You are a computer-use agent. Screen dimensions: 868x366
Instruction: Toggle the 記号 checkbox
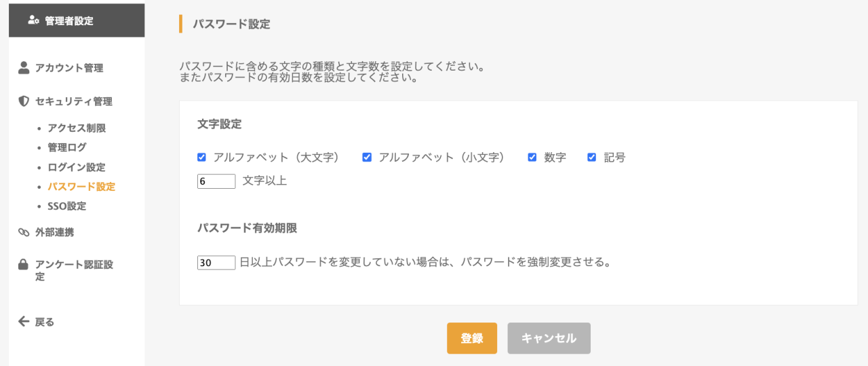(x=591, y=157)
